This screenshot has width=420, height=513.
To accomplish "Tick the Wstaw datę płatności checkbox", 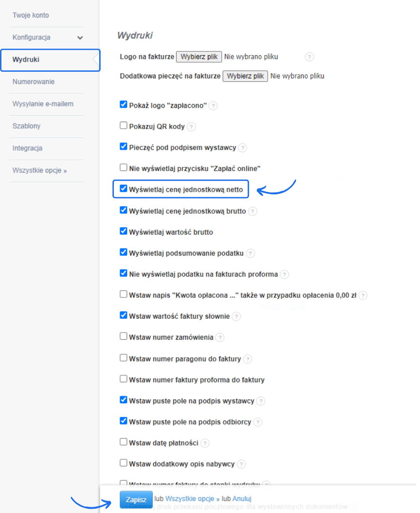I will click(x=123, y=442).
